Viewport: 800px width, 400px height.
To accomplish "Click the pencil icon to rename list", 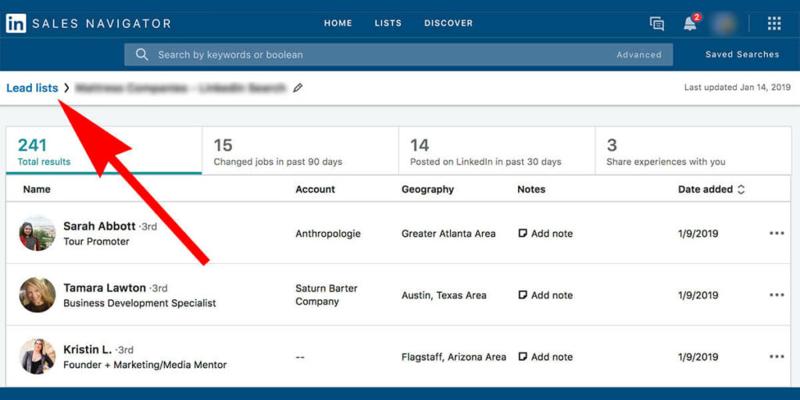I will 298,88.
